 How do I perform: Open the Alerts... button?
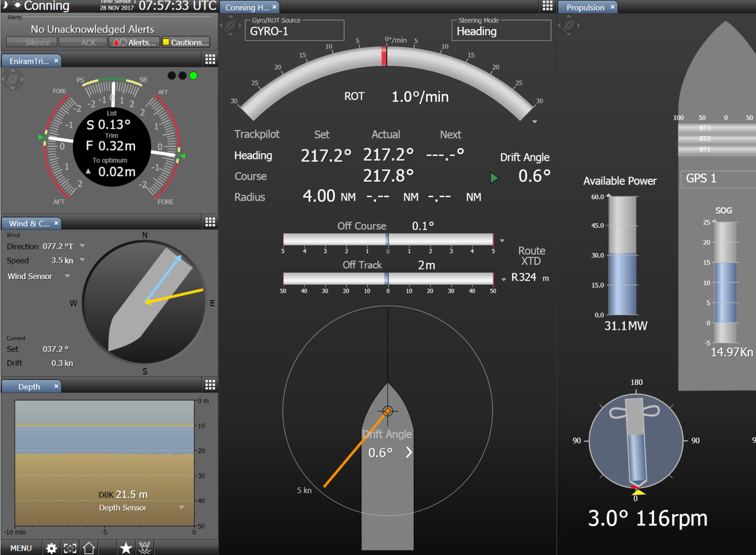pyautogui.click(x=135, y=42)
